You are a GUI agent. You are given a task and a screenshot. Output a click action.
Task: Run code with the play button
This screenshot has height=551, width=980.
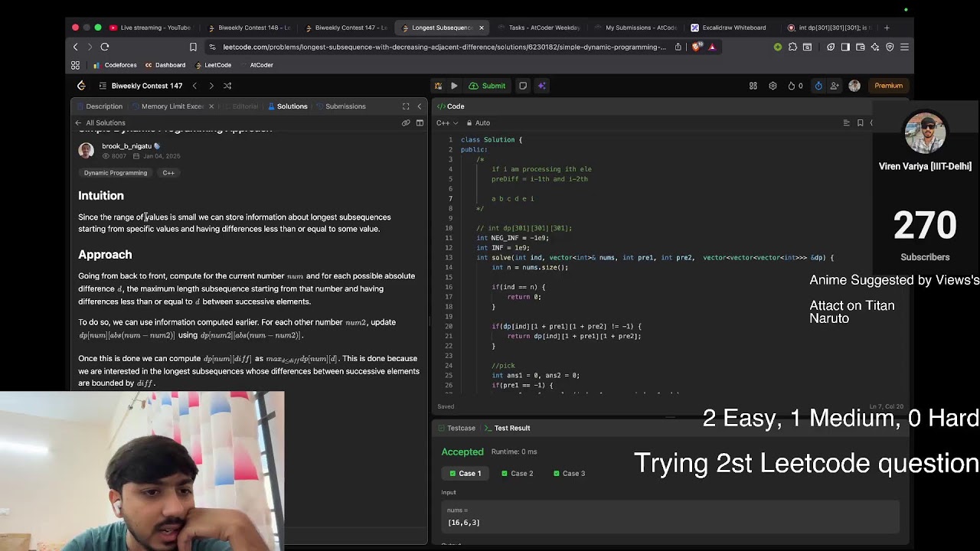click(454, 86)
